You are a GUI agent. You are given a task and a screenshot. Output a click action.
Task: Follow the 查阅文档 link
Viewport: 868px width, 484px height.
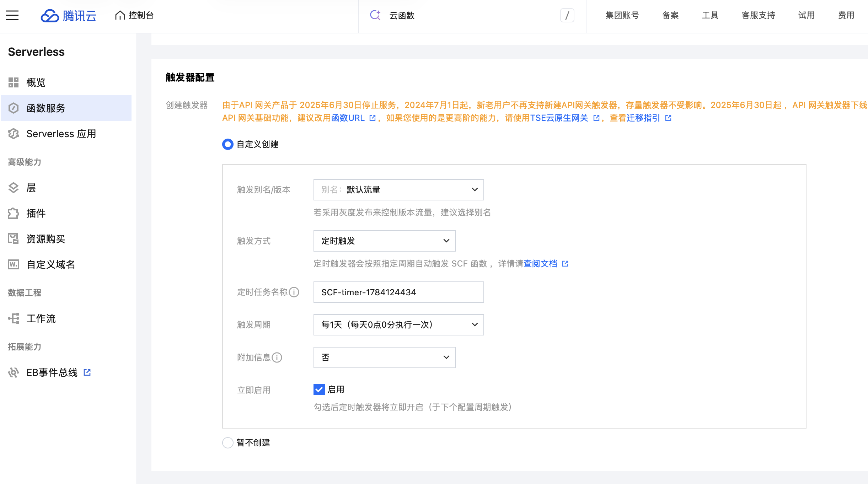540,264
